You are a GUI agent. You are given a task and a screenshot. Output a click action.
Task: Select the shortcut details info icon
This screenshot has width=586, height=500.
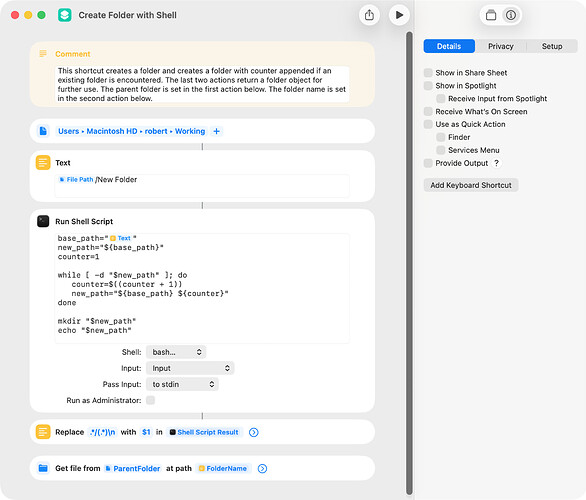[x=511, y=15]
